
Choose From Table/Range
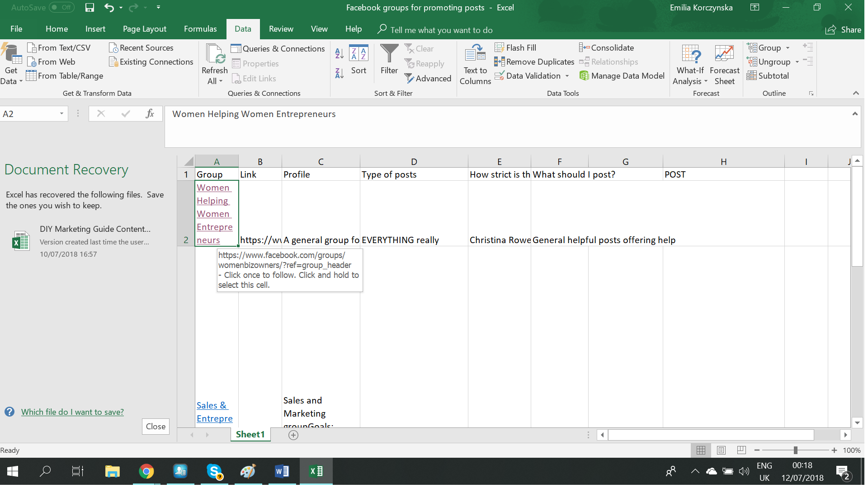[65, 76]
